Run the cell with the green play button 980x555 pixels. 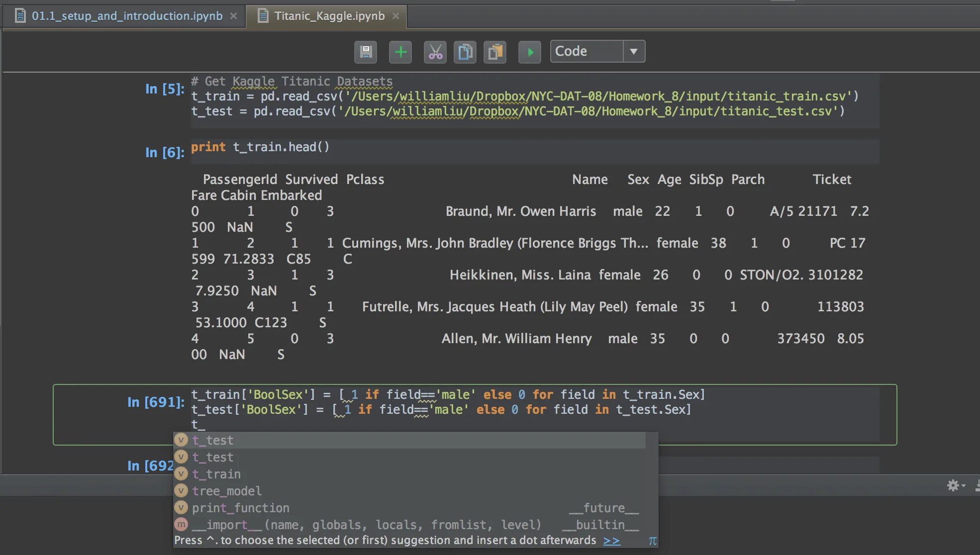pos(530,52)
